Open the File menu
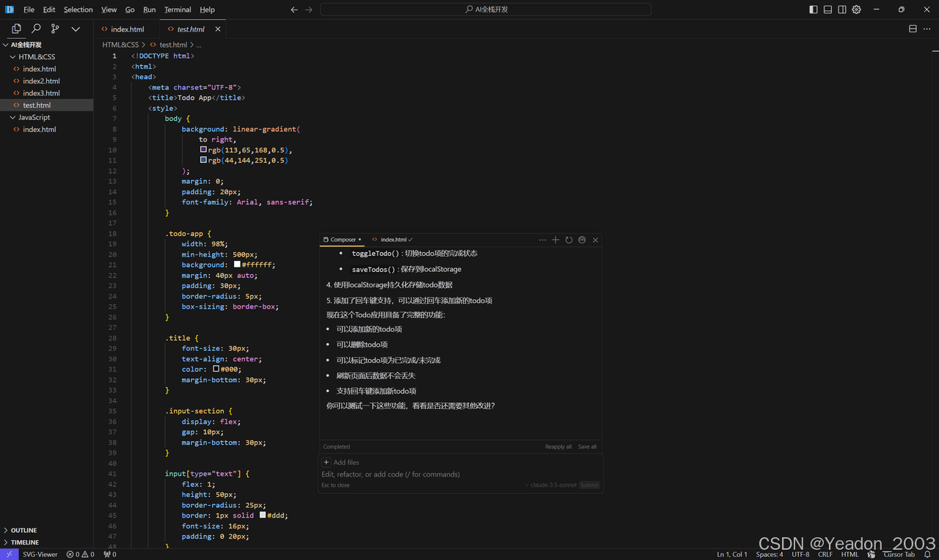The height and width of the screenshot is (560, 939). 29,10
